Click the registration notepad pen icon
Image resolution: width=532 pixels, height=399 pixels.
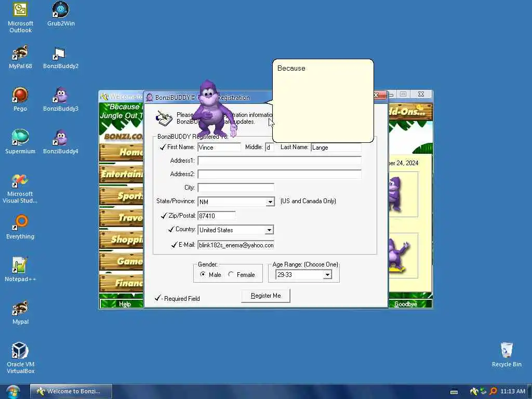(164, 118)
